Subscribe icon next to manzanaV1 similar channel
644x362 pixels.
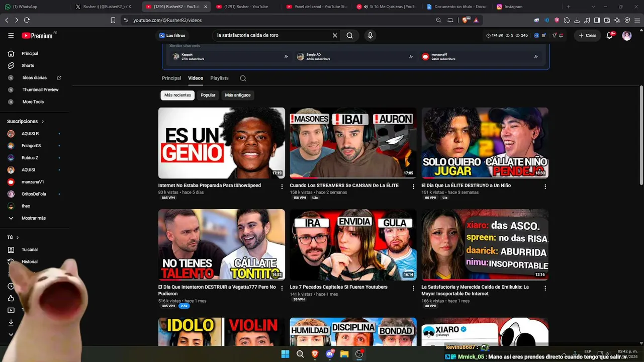(536, 57)
